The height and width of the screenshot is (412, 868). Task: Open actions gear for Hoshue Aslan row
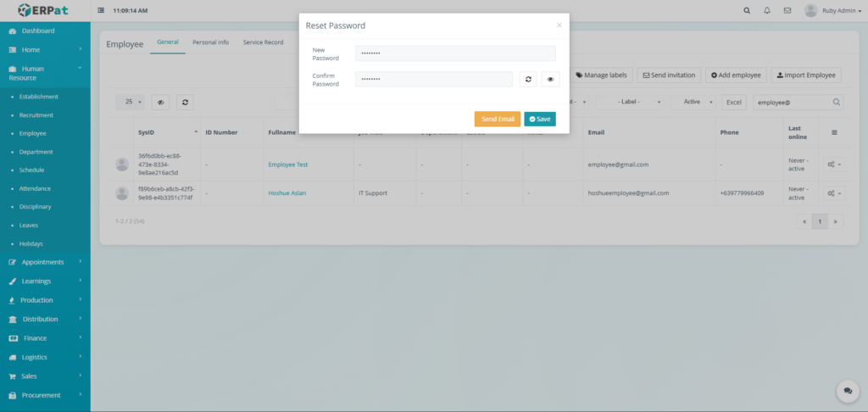coord(834,193)
